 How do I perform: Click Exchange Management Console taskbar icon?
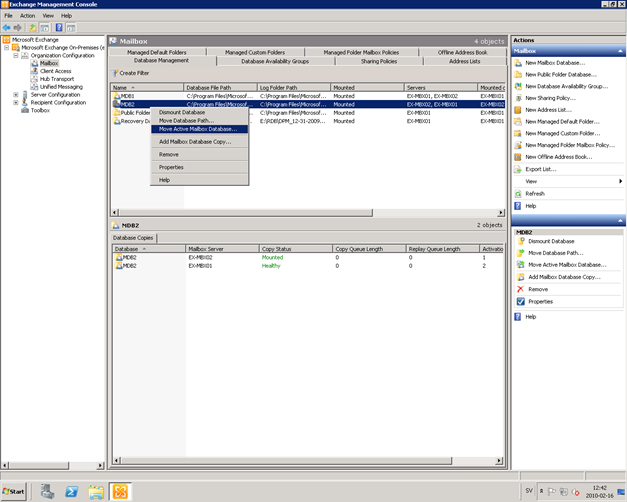[x=120, y=492]
